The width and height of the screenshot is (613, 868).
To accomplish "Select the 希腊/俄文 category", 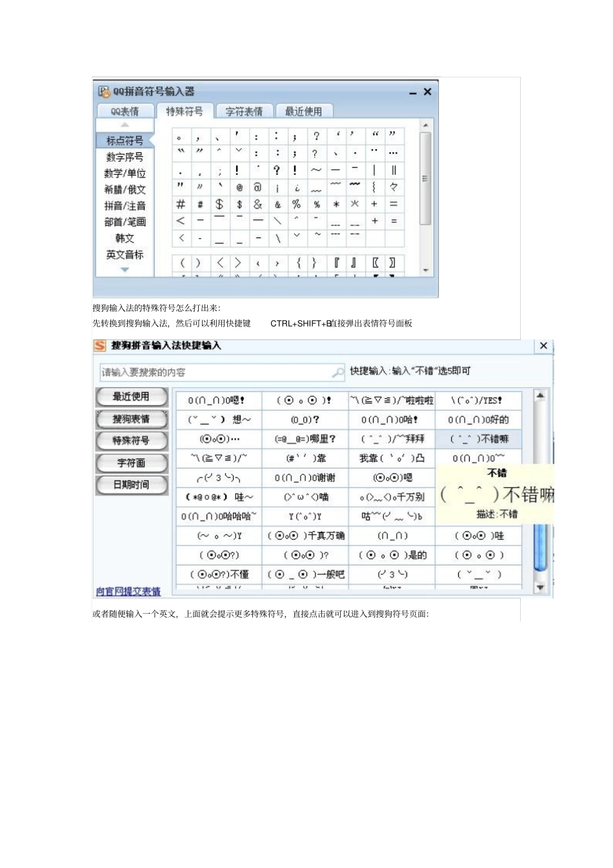I will [125, 189].
